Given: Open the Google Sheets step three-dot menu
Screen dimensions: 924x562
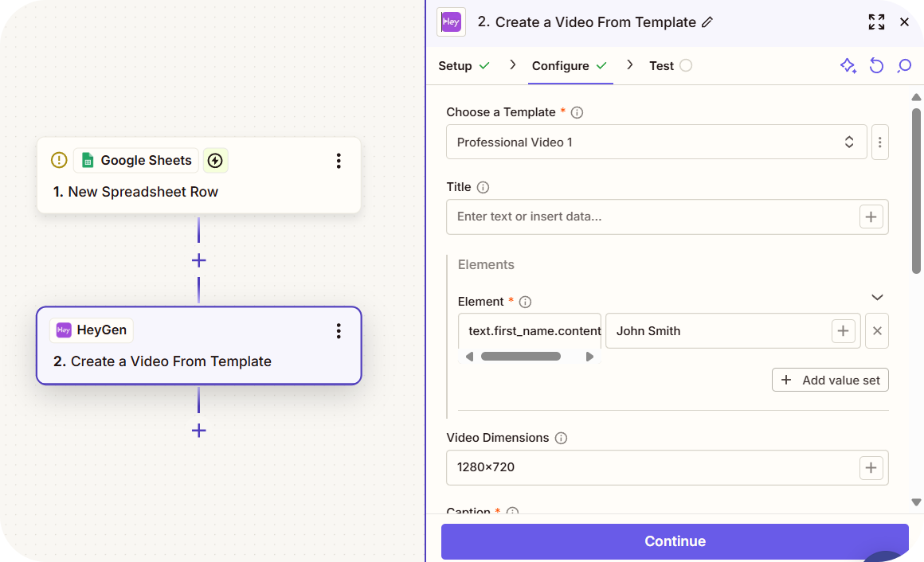Looking at the screenshot, I should (x=339, y=161).
